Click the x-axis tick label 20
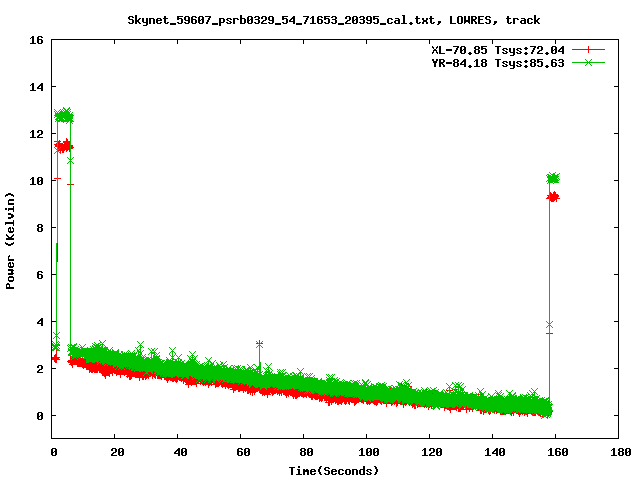Image resolution: width=640 pixels, height=480 pixels. pyautogui.click(x=117, y=452)
